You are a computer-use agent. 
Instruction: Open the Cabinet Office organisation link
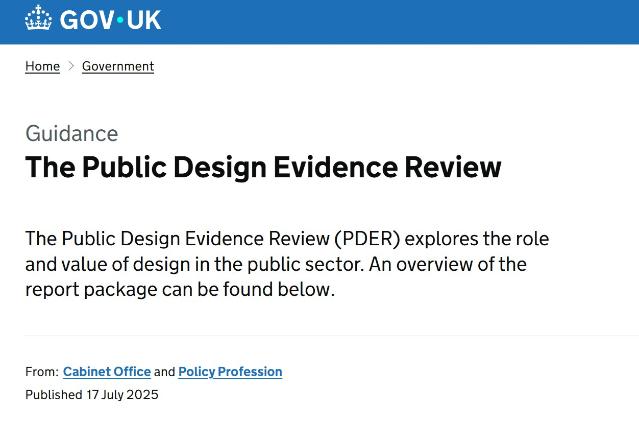click(107, 372)
